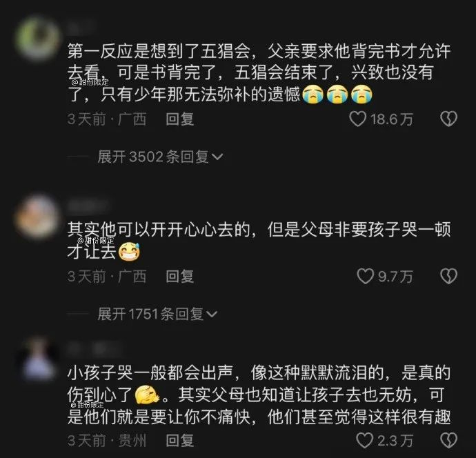This screenshot has height=458, width=476.
Task: Reply to the second comment from 广西
Action: (180, 277)
